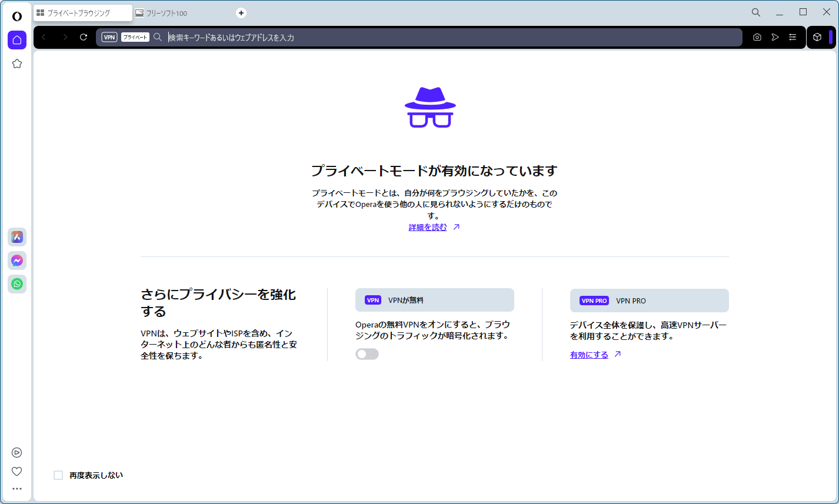
Task: Click the プライベート badge in address bar
Action: coord(135,37)
